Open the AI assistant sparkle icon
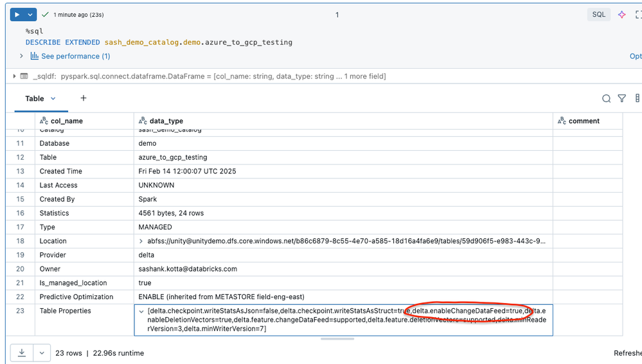The image size is (642, 364). 621,14
